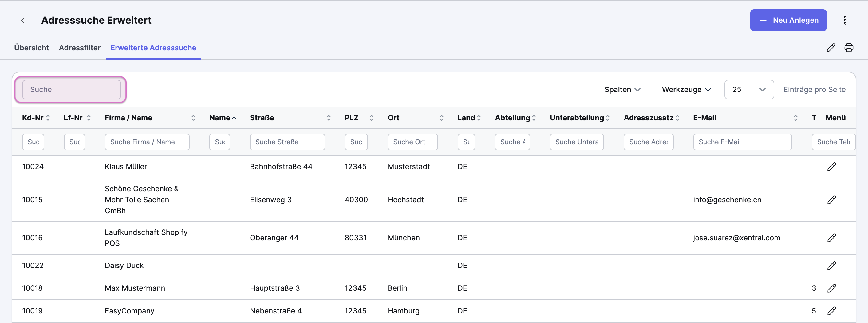Click the back arrow beside Adresssuche Erweitert
868x323 pixels.
click(23, 20)
